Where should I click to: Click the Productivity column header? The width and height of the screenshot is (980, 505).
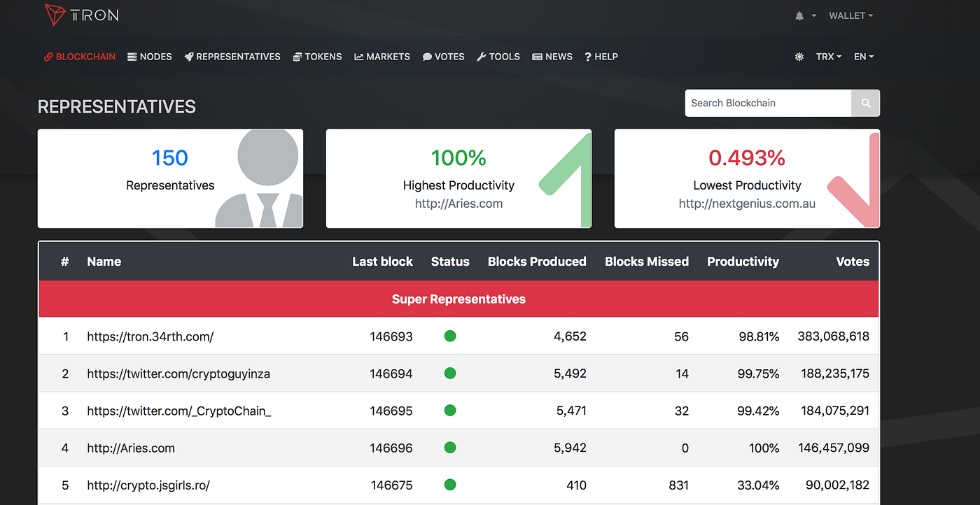point(743,262)
